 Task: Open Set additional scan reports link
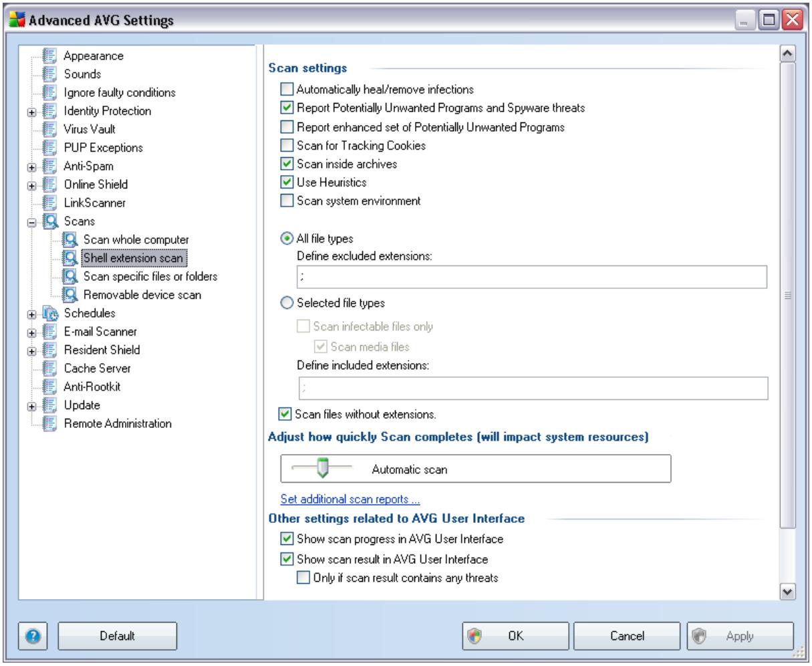(x=351, y=499)
